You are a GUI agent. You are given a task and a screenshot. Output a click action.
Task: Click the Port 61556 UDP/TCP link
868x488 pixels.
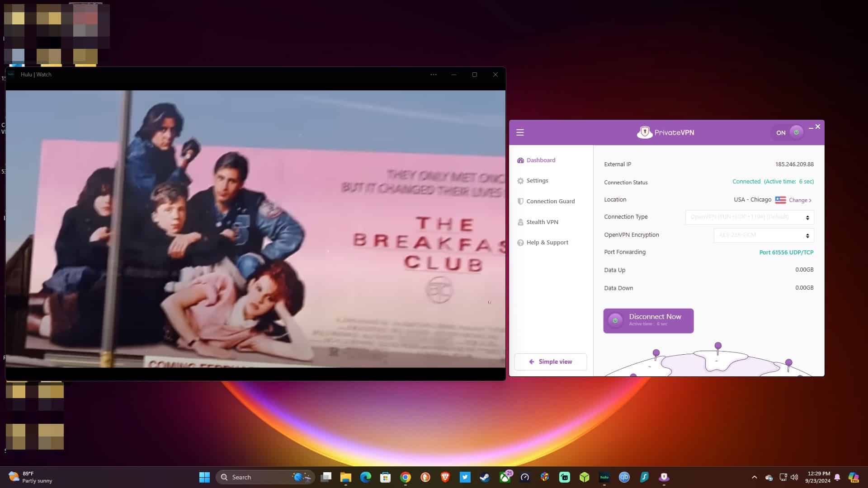coord(786,253)
